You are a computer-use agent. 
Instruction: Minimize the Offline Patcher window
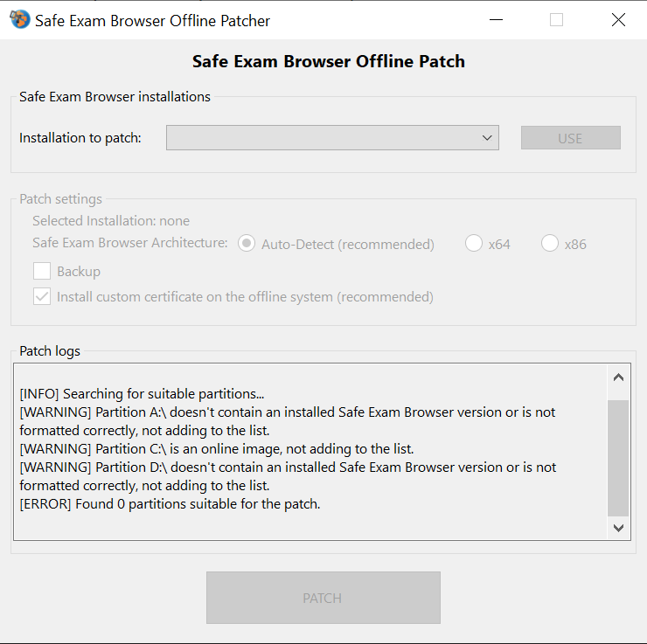coord(496,20)
